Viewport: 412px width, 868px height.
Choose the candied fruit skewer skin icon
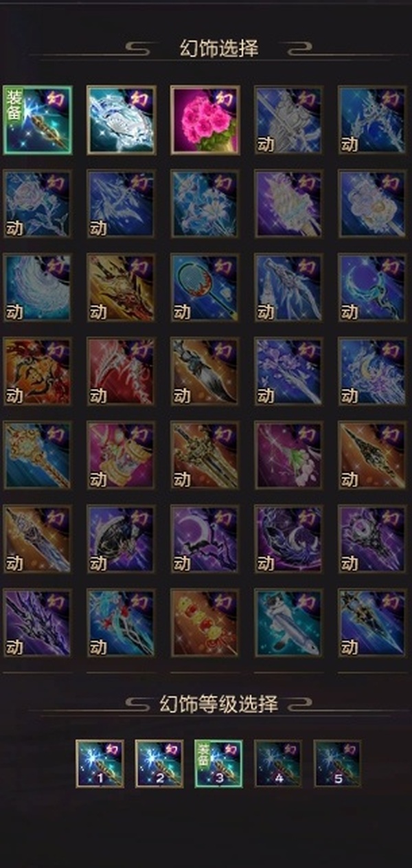coord(205,623)
